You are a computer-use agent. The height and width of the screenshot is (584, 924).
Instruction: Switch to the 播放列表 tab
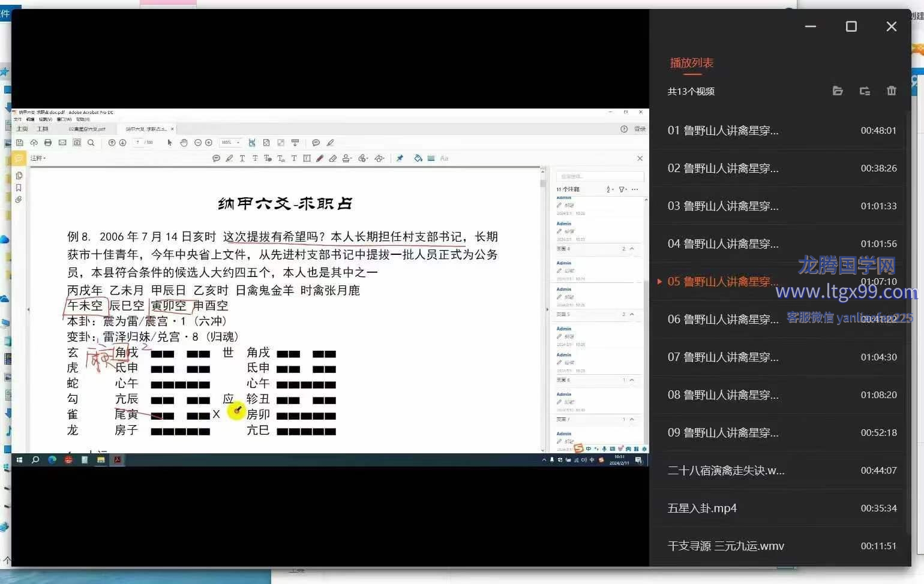(x=691, y=63)
